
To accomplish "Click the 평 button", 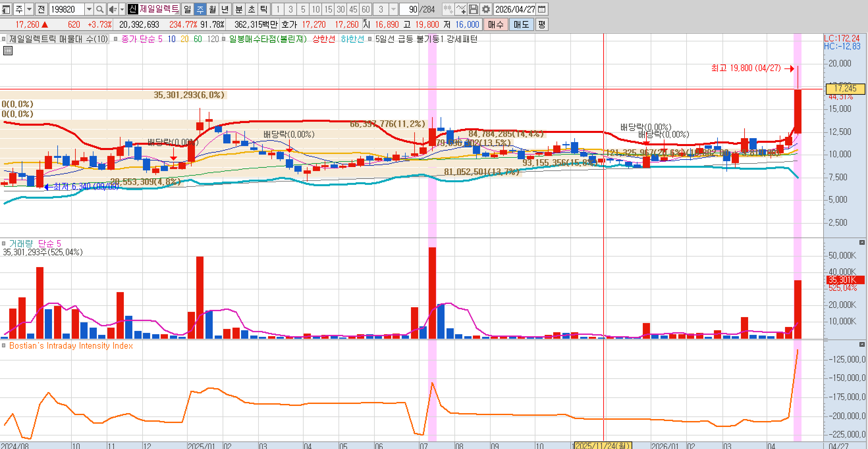I will point(542,25).
